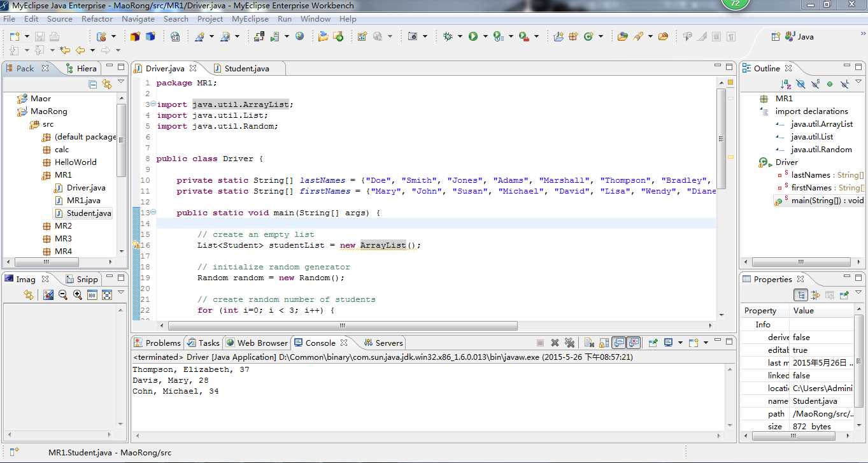The width and height of the screenshot is (868, 463).
Task: Click the New Java Package icon
Action: (x=572, y=36)
